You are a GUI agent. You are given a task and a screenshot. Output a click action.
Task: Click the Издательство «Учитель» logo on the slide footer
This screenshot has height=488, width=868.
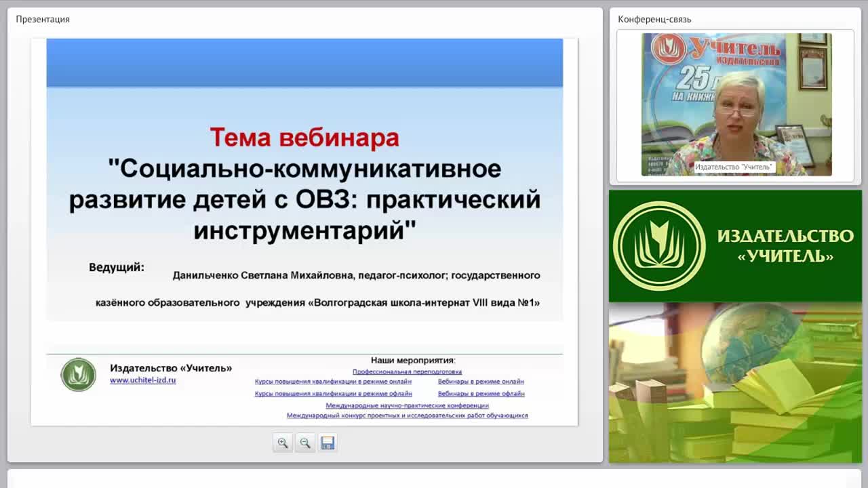pyautogui.click(x=79, y=374)
